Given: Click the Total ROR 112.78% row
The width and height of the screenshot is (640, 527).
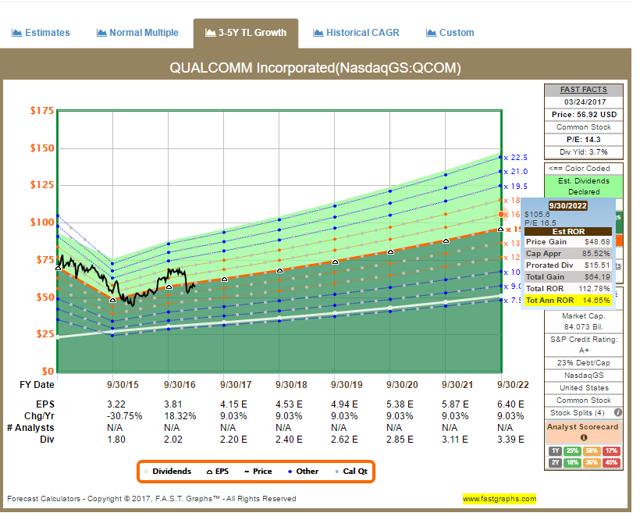Looking at the screenshot, I should (x=568, y=289).
